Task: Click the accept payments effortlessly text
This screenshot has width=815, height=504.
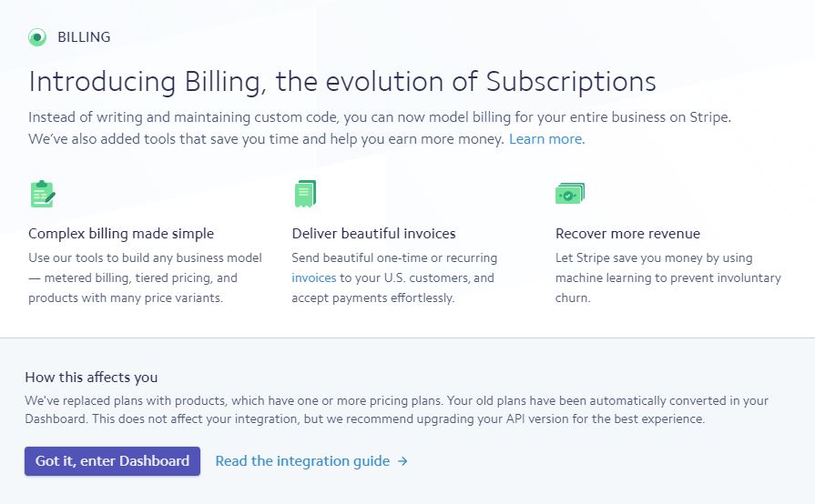Action: pyautogui.click(x=372, y=297)
